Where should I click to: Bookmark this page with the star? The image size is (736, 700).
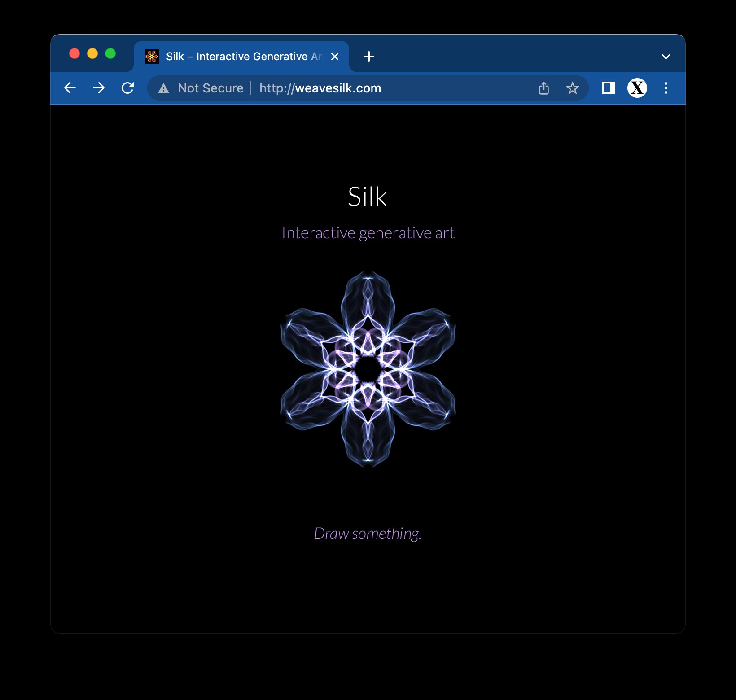coord(572,88)
